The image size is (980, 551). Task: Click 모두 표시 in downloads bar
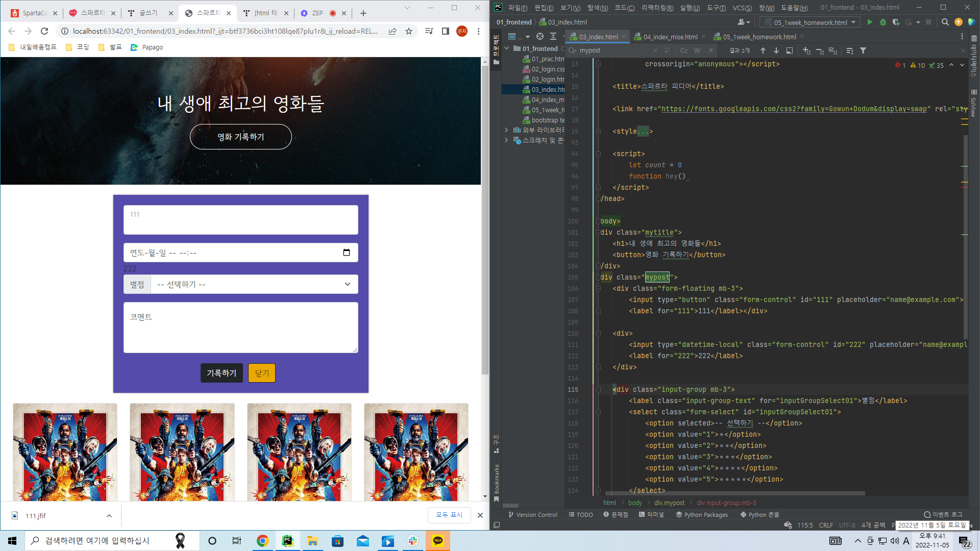(x=449, y=515)
